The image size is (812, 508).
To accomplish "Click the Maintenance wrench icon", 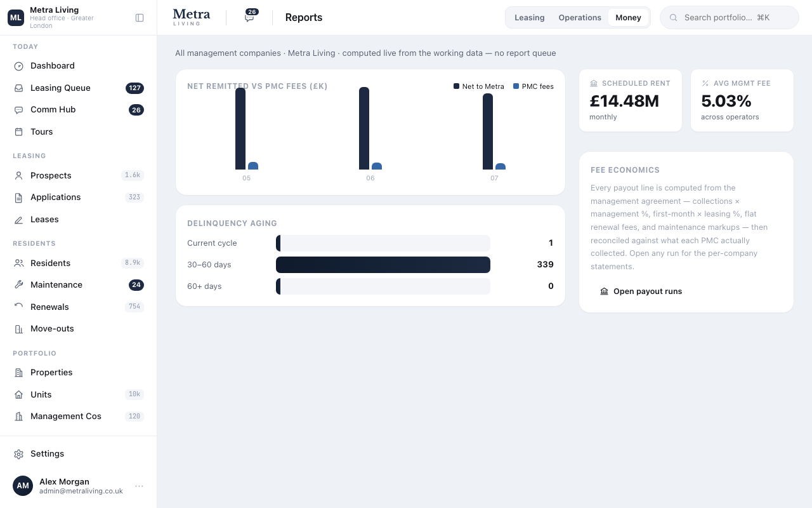I will 18,285.
